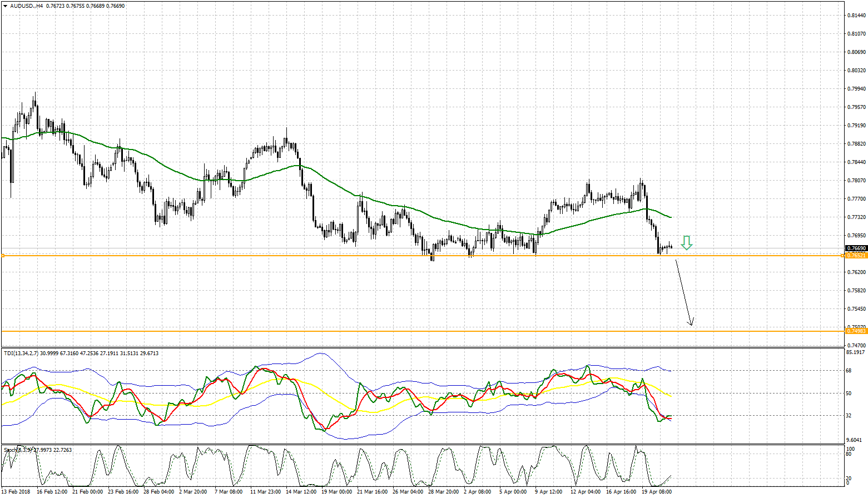Click the square handle at the left end of the upper orange line
Image resolution: width=868 pixels, height=498 pixels.
pyautogui.click(x=3, y=256)
